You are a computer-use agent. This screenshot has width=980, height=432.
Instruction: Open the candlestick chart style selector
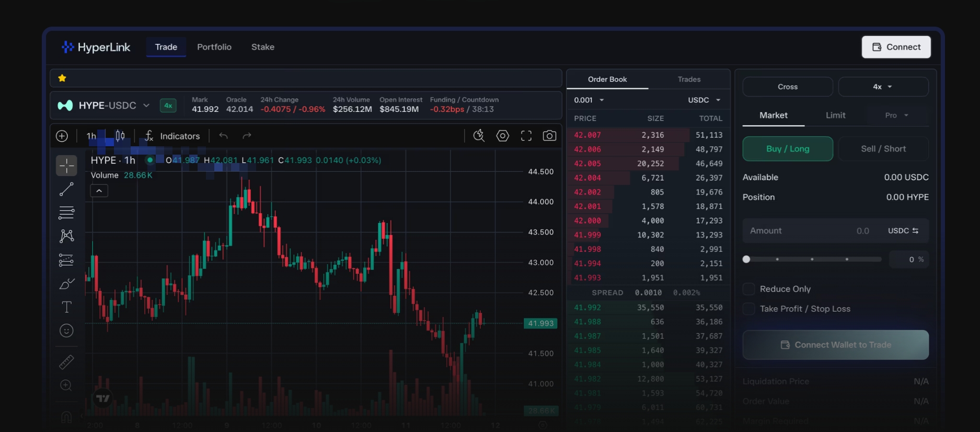pos(120,136)
